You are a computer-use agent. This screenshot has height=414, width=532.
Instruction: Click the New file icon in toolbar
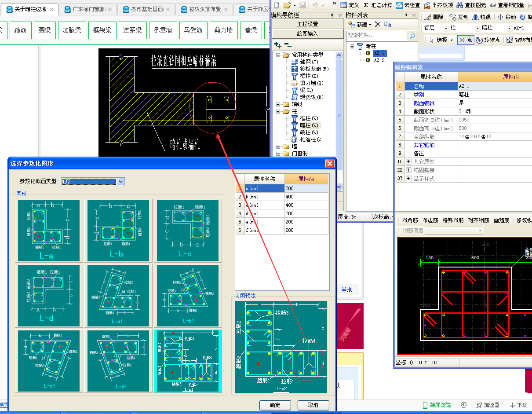[276, 5]
